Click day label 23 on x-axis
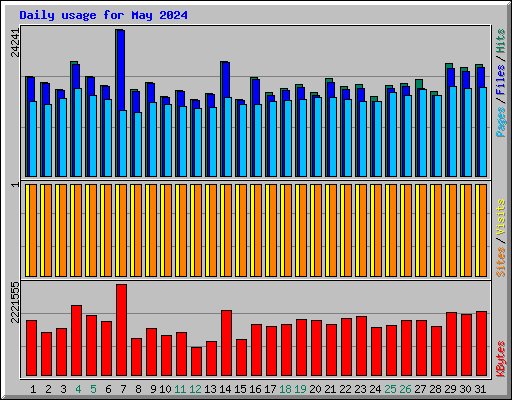Image resolution: width=512 pixels, height=400 pixels. coord(360,389)
